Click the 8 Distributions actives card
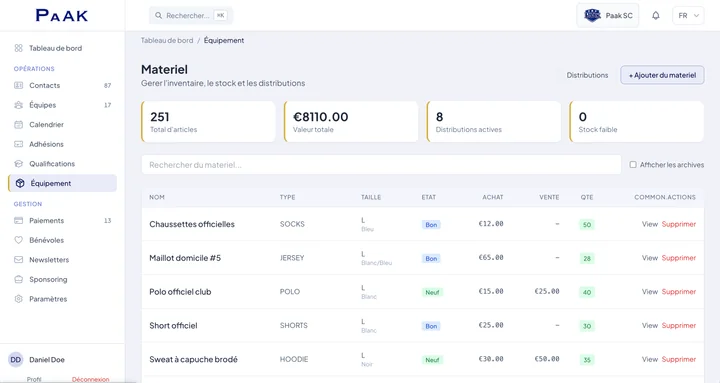 pos(494,122)
